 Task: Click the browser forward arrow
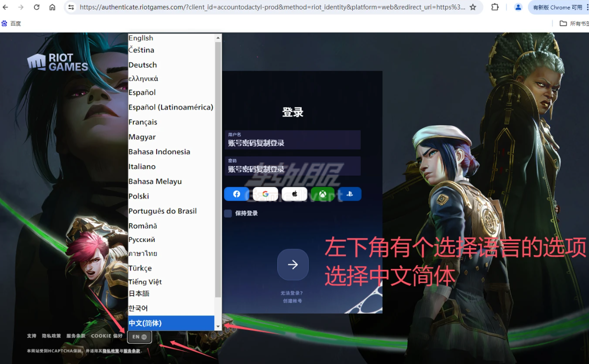(x=21, y=7)
